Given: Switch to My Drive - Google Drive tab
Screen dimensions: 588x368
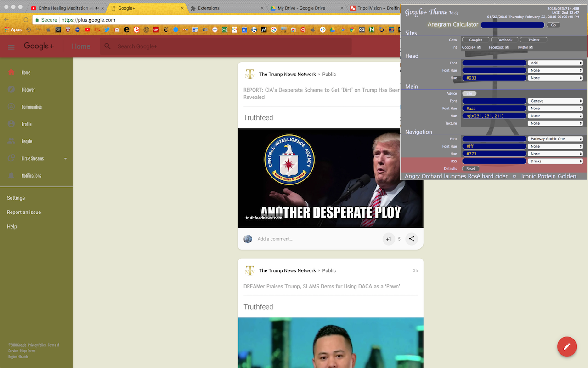Looking at the screenshot, I should (307, 8).
